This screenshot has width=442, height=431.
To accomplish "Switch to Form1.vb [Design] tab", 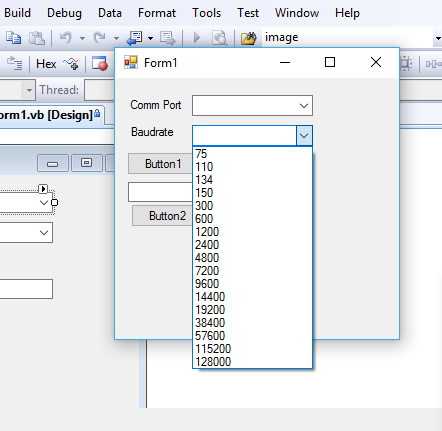I will coord(50,115).
